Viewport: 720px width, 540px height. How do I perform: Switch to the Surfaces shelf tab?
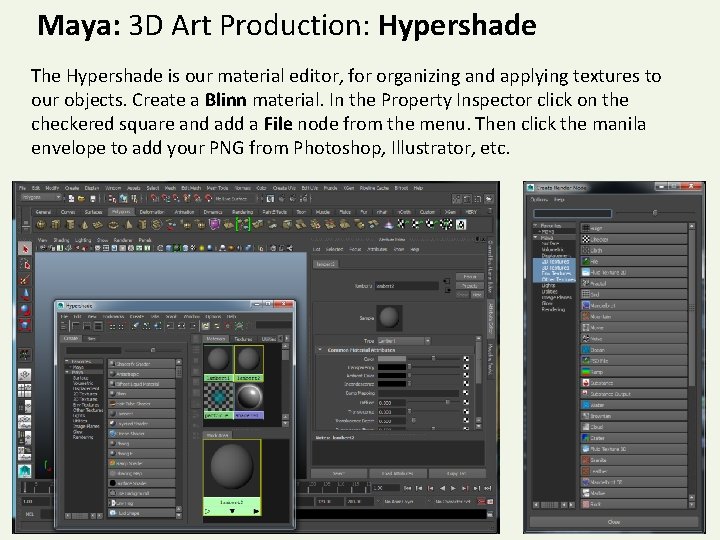click(x=93, y=212)
